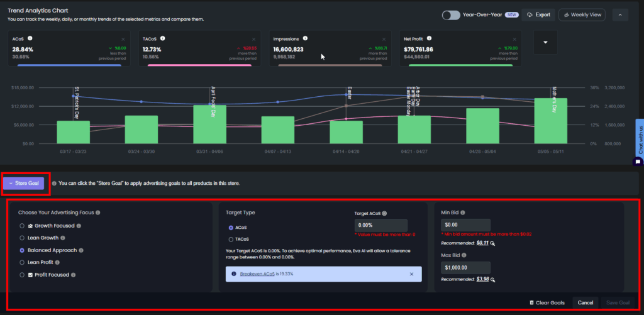Toggle the Year-Over-Year switch
Image resolution: width=644 pixels, height=315 pixels.
(x=451, y=15)
